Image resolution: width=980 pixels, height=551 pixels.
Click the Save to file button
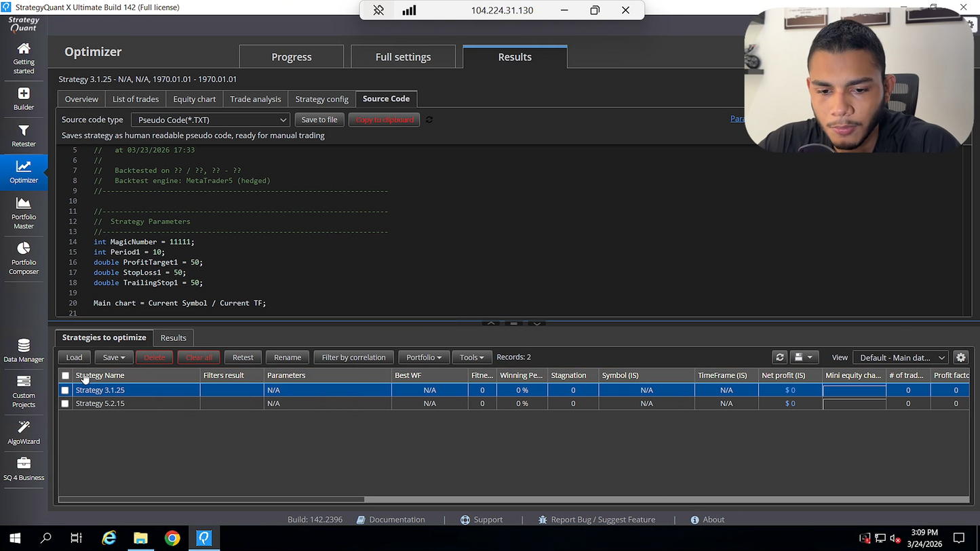coord(319,120)
